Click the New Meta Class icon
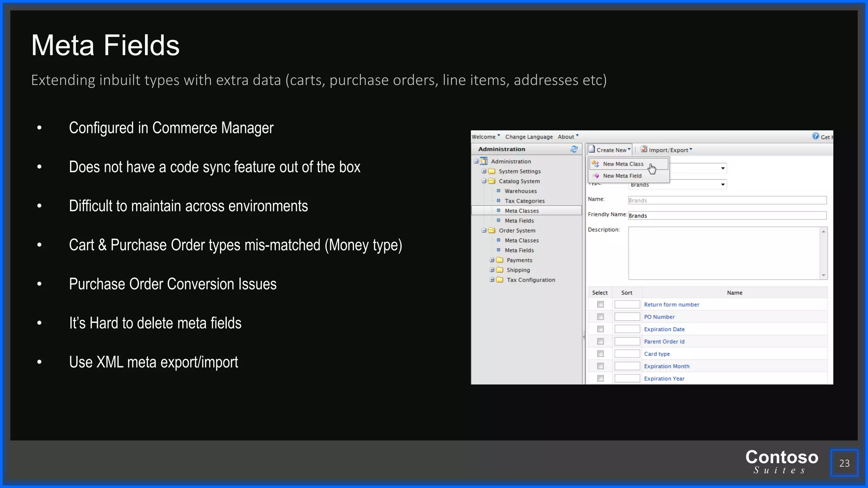 point(595,164)
